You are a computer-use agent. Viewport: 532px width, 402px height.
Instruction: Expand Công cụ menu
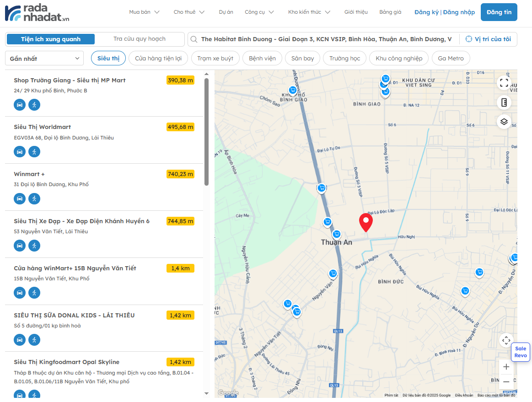[259, 12]
